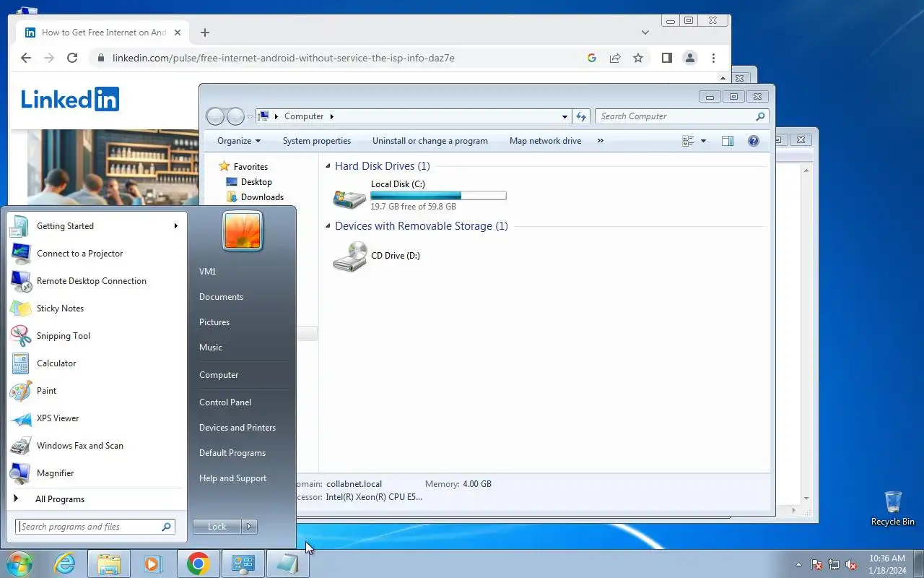
Task: Open Control Panel from Start menu
Action: (x=225, y=402)
